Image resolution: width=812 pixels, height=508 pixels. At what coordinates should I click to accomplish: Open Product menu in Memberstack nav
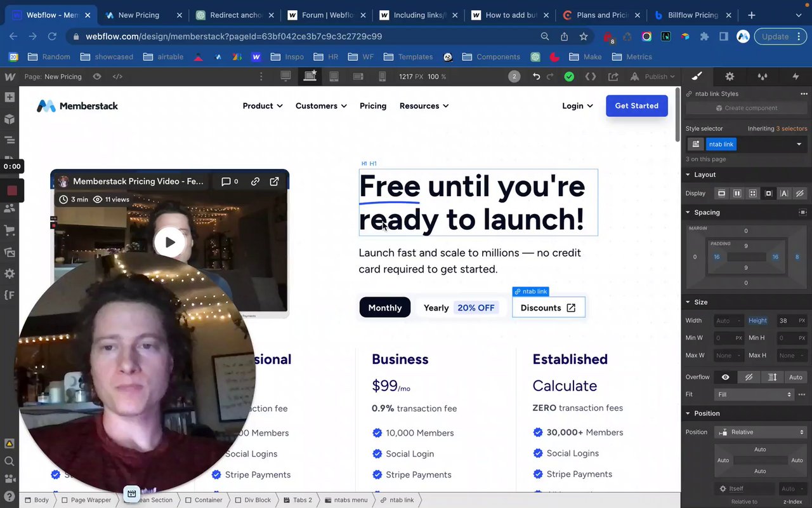pyautogui.click(x=263, y=106)
